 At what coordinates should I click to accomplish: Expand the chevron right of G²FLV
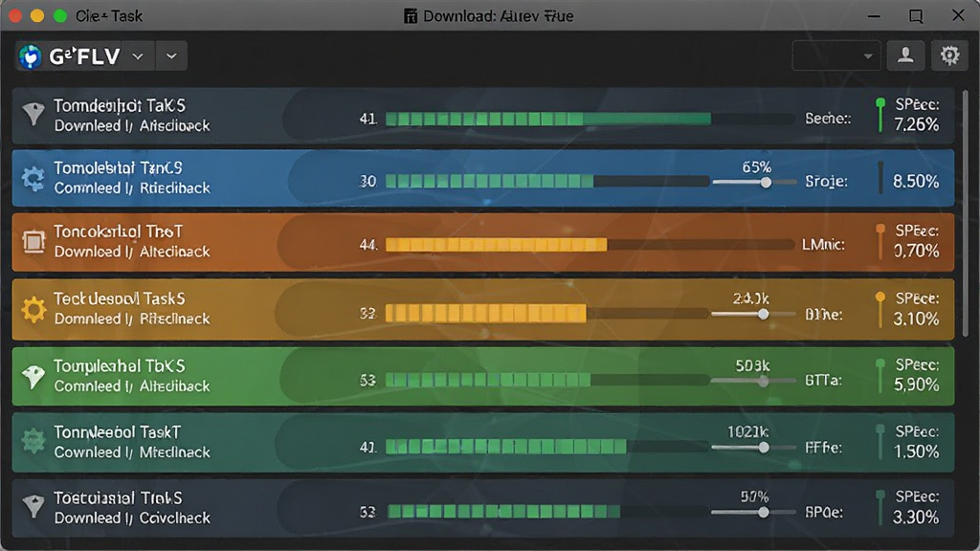coord(138,56)
